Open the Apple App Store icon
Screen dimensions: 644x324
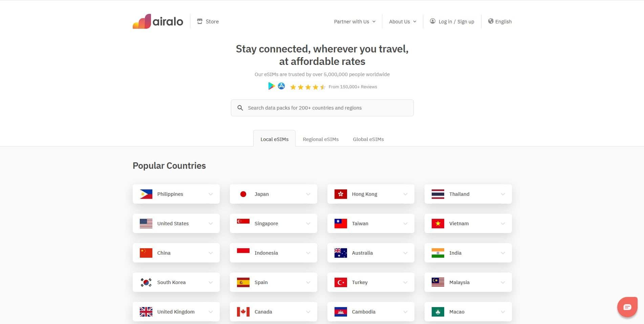pyautogui.click(x=281, y=86)
